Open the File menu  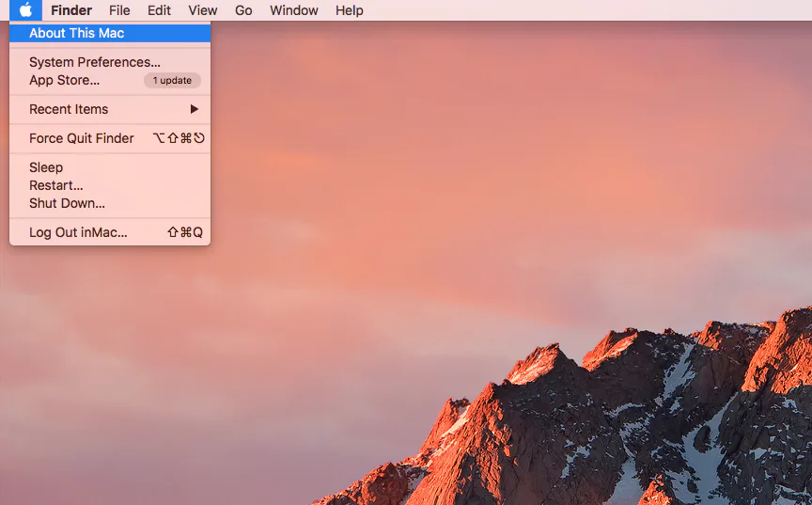pos(119,10)
